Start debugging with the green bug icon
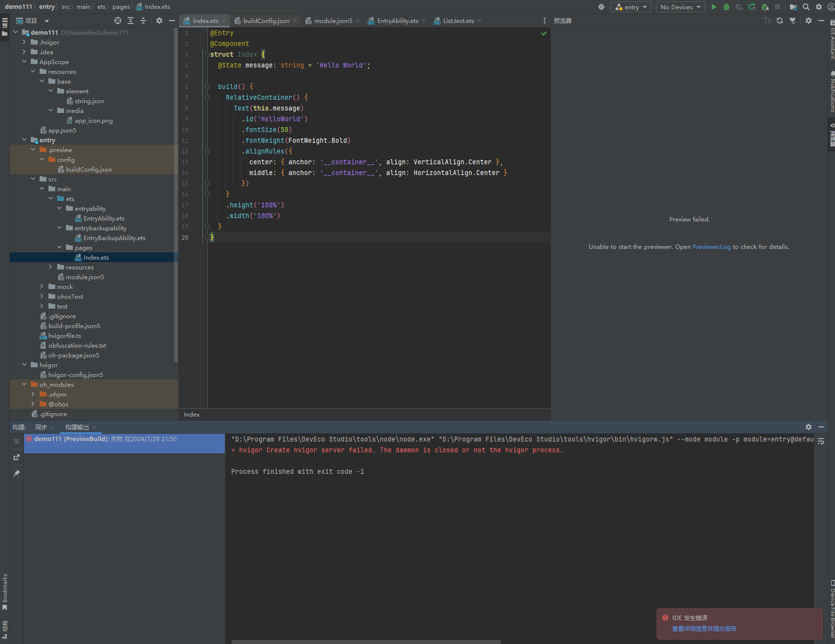The image size is (835, 644). (x=726, y=7)
